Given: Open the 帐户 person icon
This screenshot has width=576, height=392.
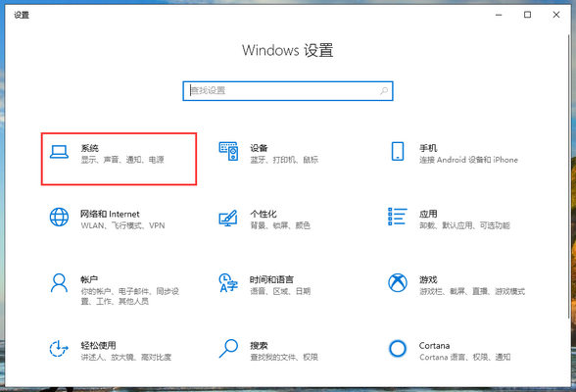Looking at the screenshot, I should pos(59,283).
